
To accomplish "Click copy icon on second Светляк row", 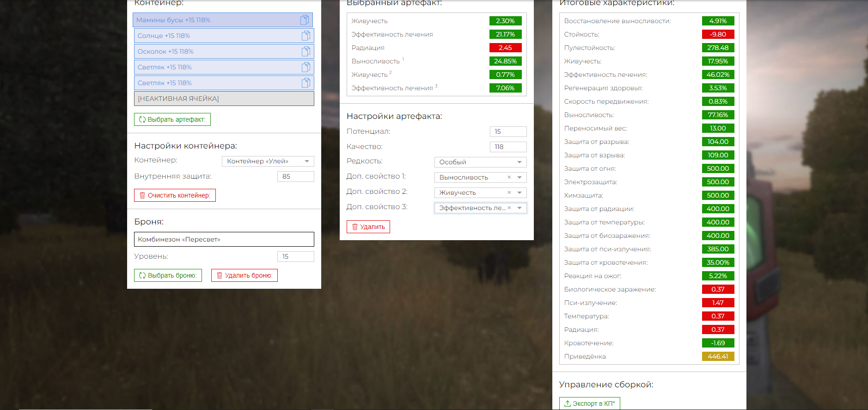I will pyautogui.click(x=306, y=83).
